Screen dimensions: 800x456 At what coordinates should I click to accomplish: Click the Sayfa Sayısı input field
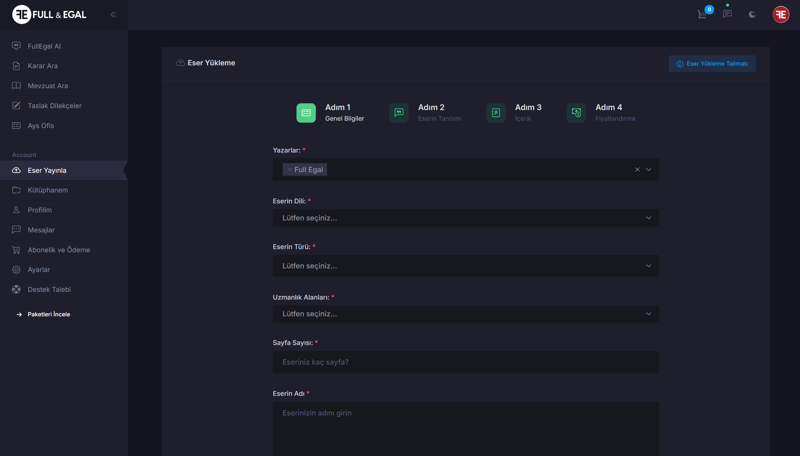coord(465,362)
